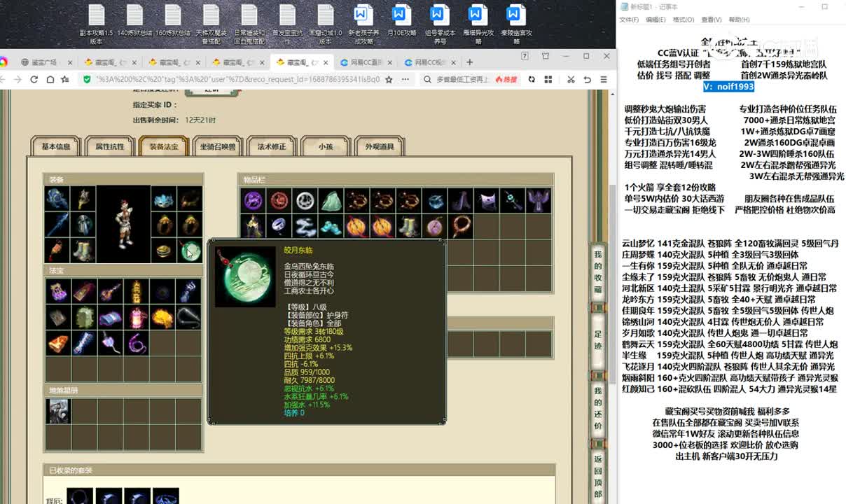
Task: Open the 足迹 side button
Action: [x=597, y=341]
